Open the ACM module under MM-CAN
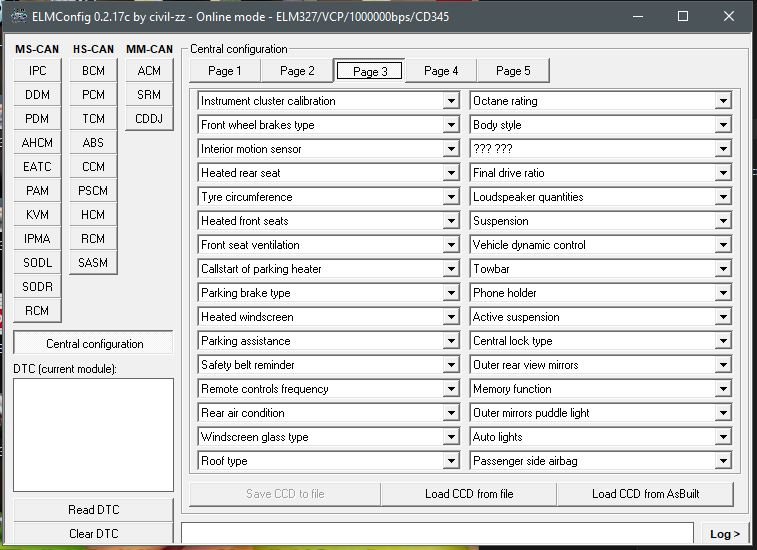 tap(149, 71)
